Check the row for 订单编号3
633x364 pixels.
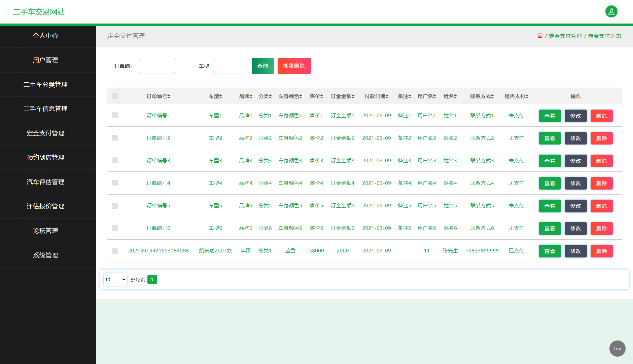click(115, 160)
